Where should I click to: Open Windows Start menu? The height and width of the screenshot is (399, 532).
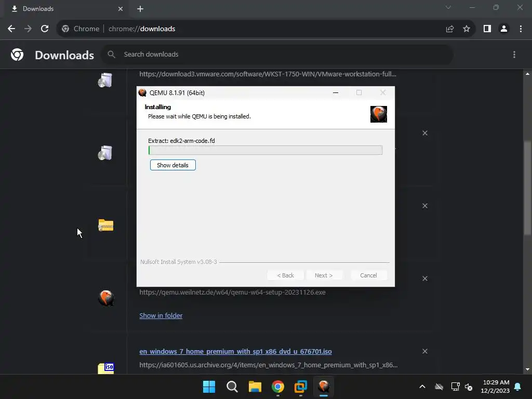click(x=209, y=387)
